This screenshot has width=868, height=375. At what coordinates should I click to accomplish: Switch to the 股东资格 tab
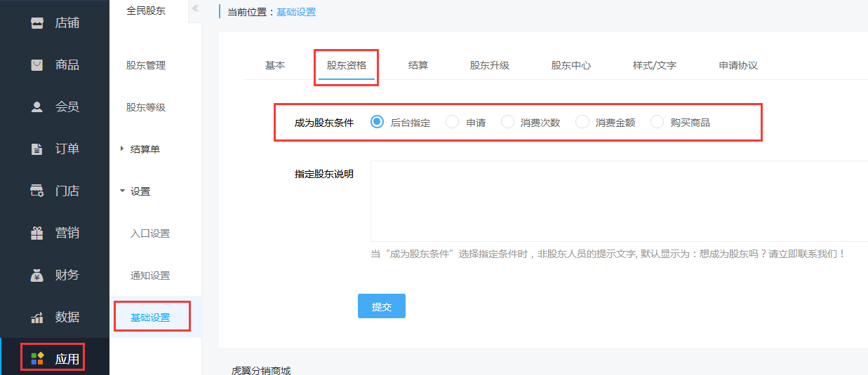click(x=347, y=65)
